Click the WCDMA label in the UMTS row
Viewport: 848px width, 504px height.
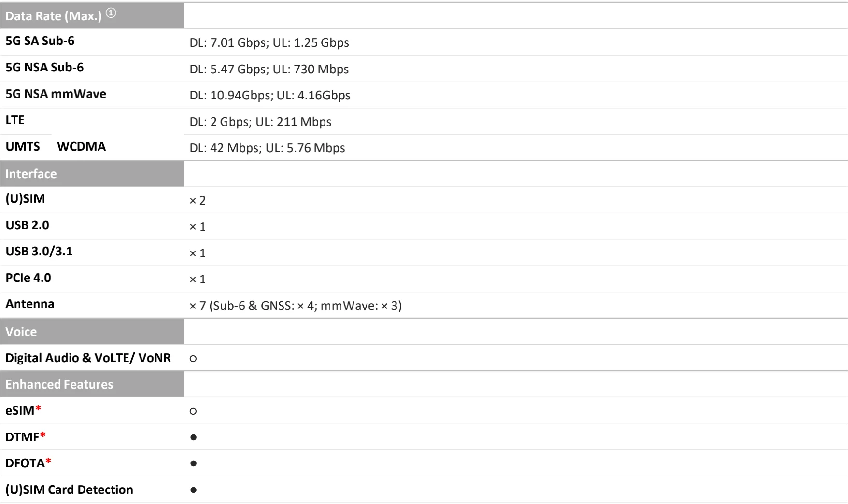(x=81, y=147)
